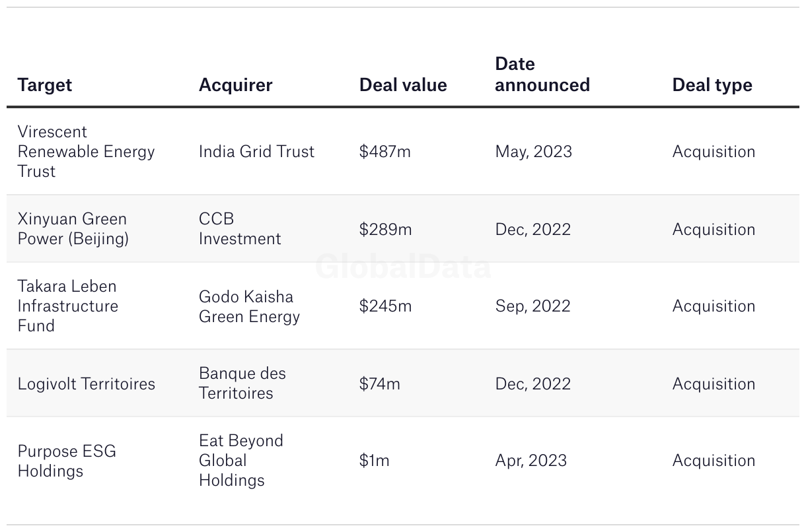Click the Target column header
Viewport: 806px width, 532px height.
45,85
